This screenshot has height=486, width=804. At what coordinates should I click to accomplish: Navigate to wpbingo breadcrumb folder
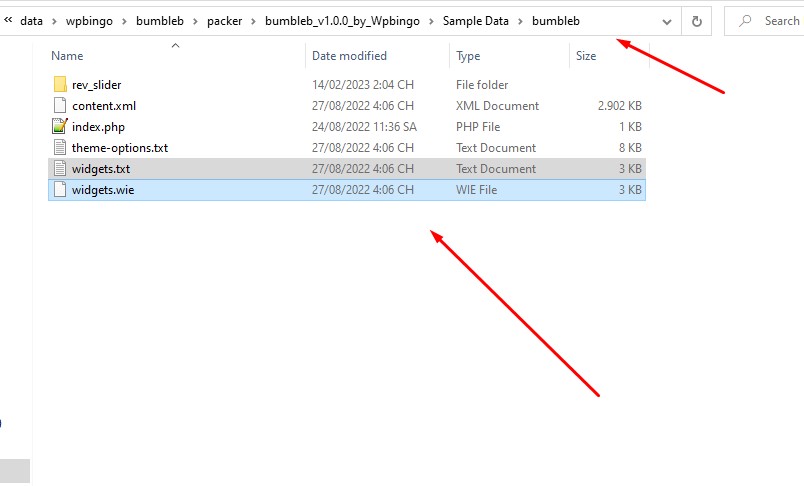pyautogui.click(x=89, y=21)
